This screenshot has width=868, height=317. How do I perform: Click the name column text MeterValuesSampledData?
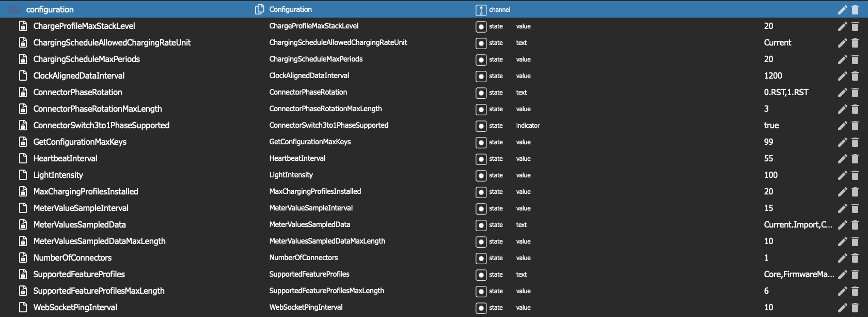coord(310,224)
